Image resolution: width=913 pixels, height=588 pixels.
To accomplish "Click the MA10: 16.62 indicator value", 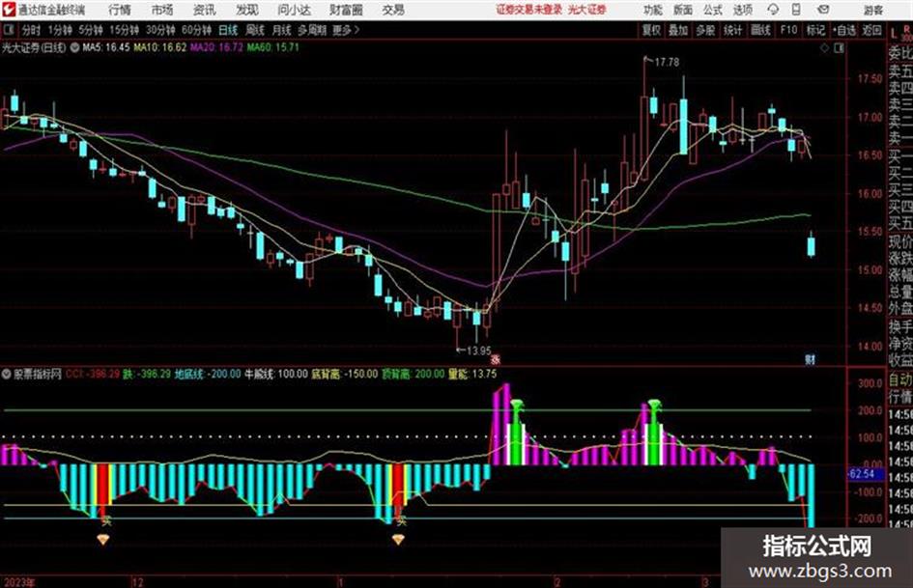I will tap(160, 47).
